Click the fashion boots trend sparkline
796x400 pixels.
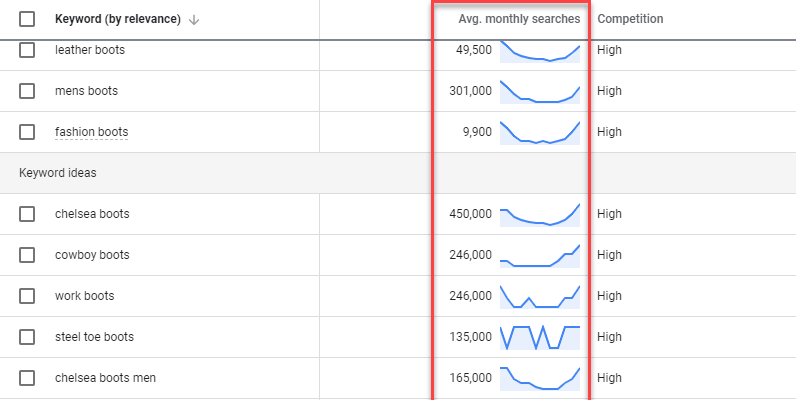click(539, 132)
